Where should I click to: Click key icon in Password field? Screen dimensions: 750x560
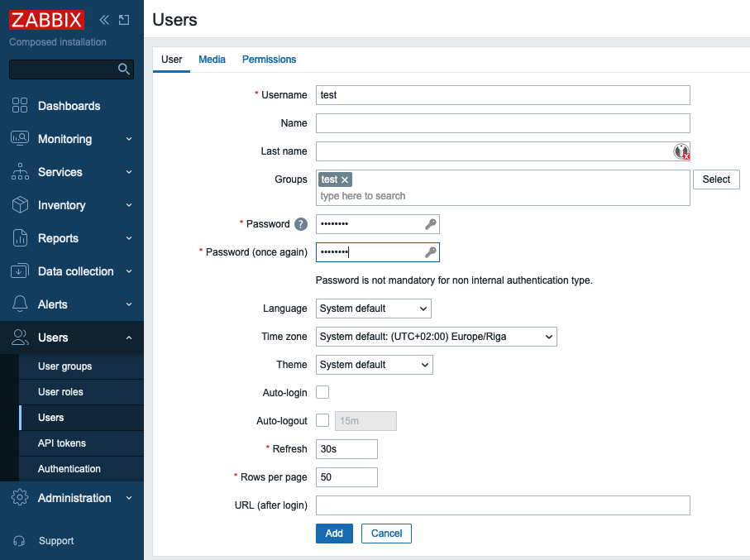[x=430, y=224]
